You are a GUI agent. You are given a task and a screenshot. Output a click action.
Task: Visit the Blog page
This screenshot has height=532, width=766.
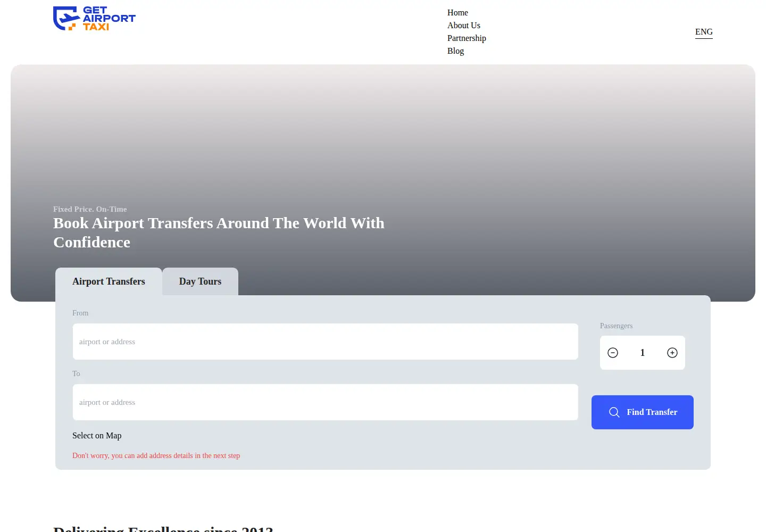click(455, 51)
